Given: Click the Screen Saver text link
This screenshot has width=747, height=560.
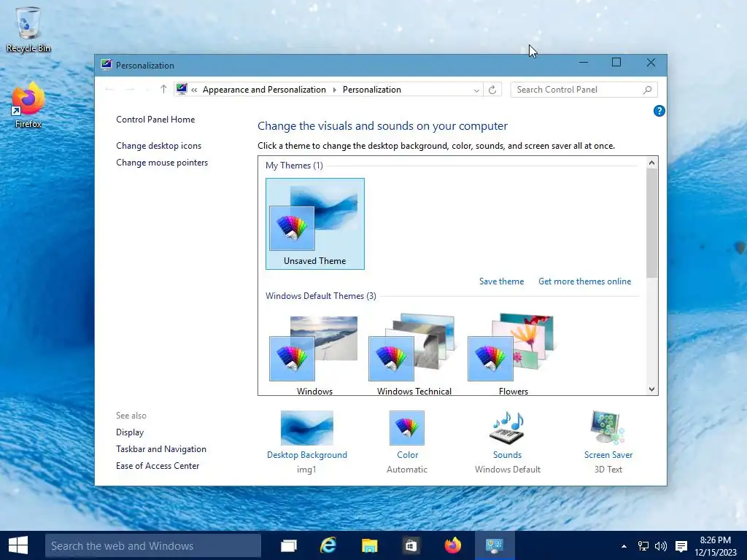Looking at the screenshot, I should (608, 455).
